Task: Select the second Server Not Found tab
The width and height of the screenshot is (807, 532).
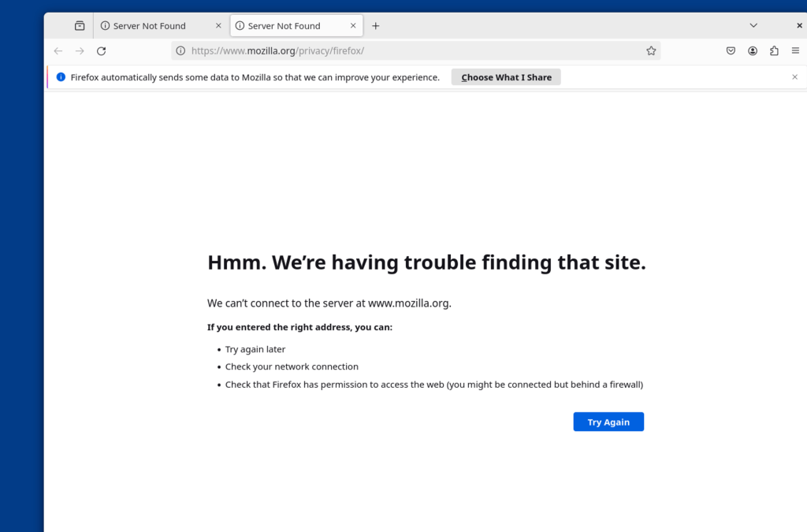Action: 296,26
